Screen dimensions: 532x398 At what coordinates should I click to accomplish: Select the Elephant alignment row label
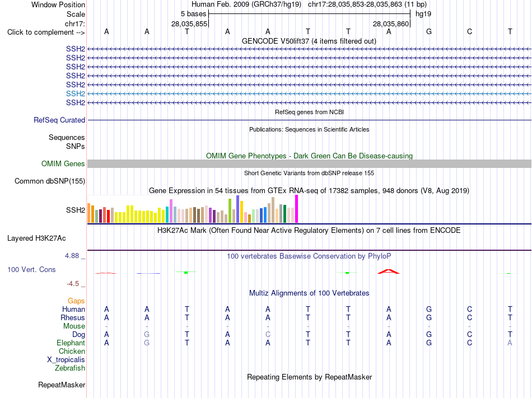click(71, 343)
